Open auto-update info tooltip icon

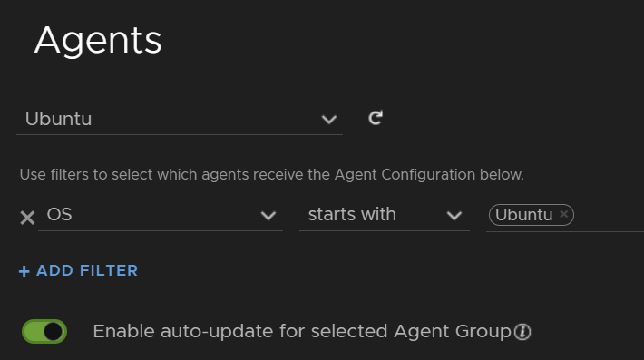522,332
